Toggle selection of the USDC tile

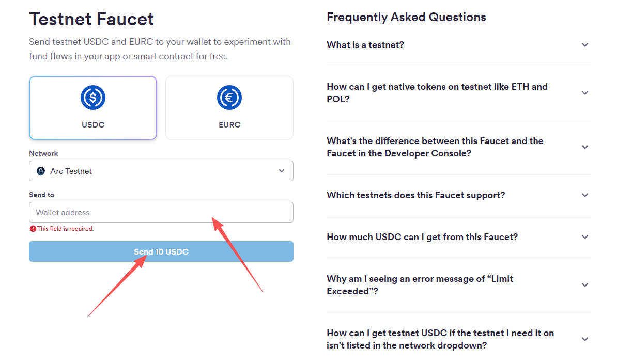click(x=93, y=108)
